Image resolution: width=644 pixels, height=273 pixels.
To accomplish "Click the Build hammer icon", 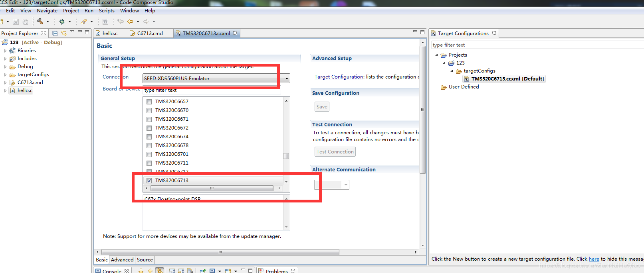I will pos(40,21).
